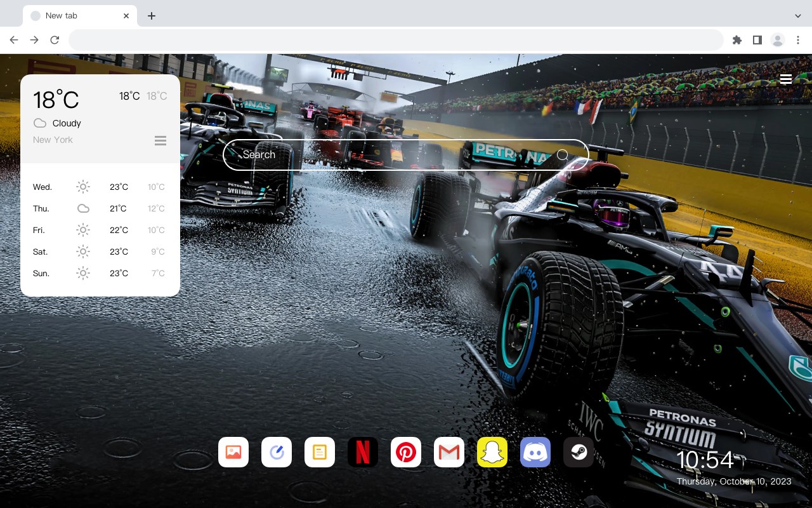Click the New York location label
812x508 pixels.
click(53, 140)
